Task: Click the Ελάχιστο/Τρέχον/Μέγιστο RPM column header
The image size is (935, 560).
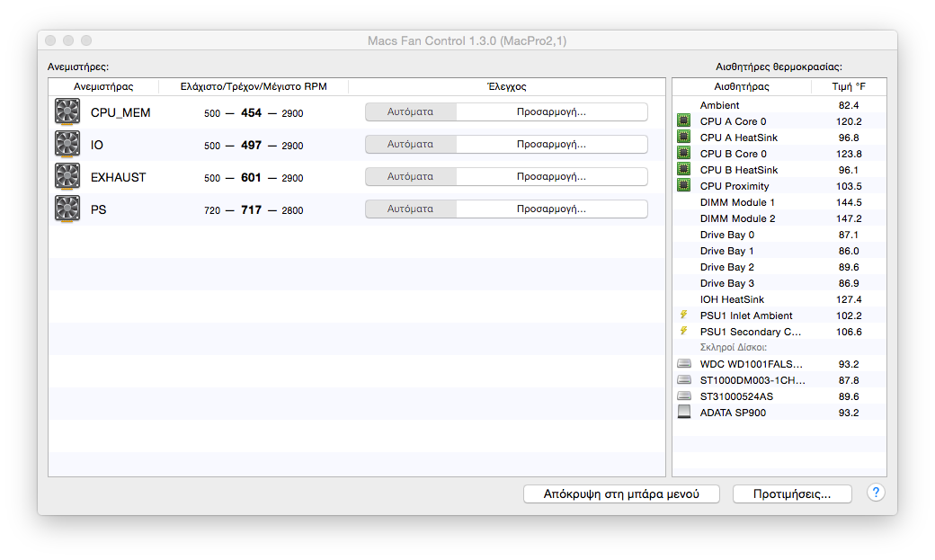Action: click(254, 86)
